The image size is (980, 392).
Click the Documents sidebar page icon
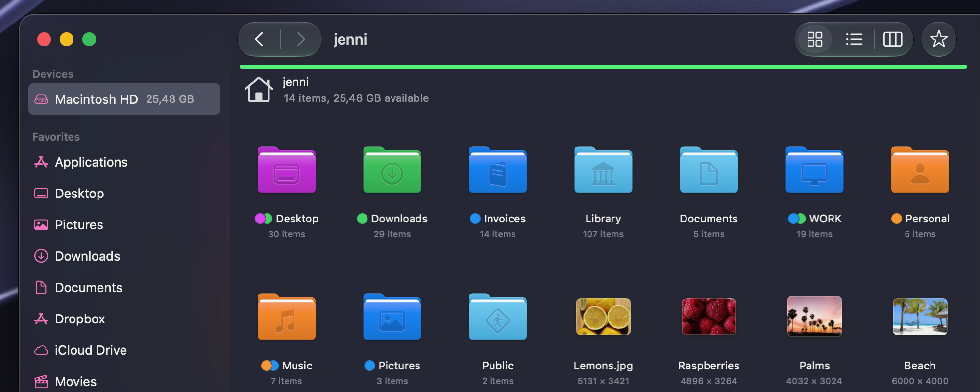[x=41, y=288]
